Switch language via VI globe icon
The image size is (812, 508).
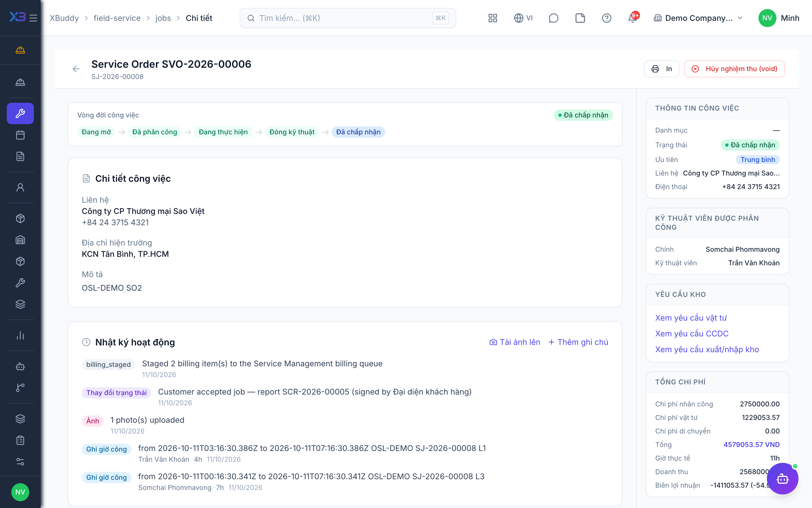(x=523, y=18)
